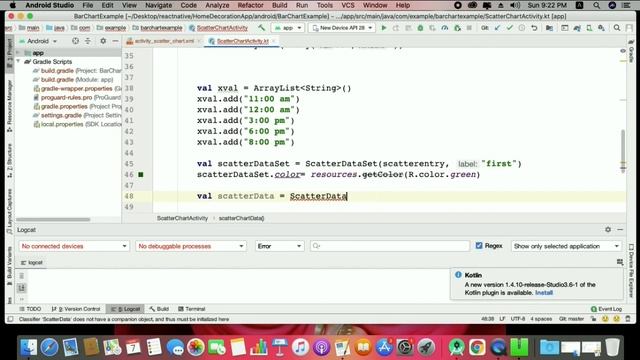Open Safari from the Dock
640x360 pixels.
click(49, 347)
